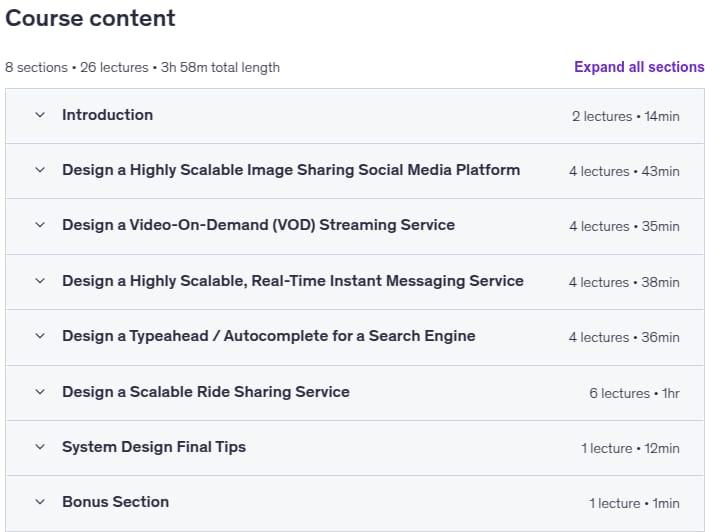Expand chevron for Bonus Section

(40, 502)
